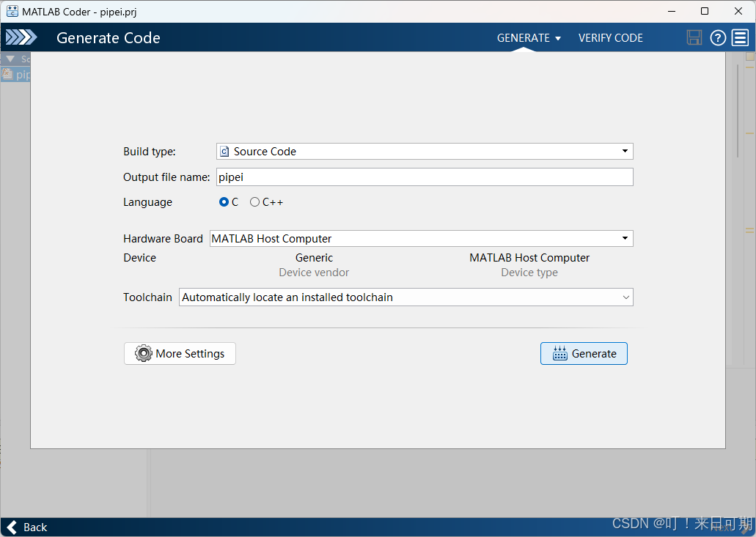Image resolution: width=756 pixels, height=537 pixels.
Task: Click the MATLAB Host Computer device type text
Action: coord(529,258)
